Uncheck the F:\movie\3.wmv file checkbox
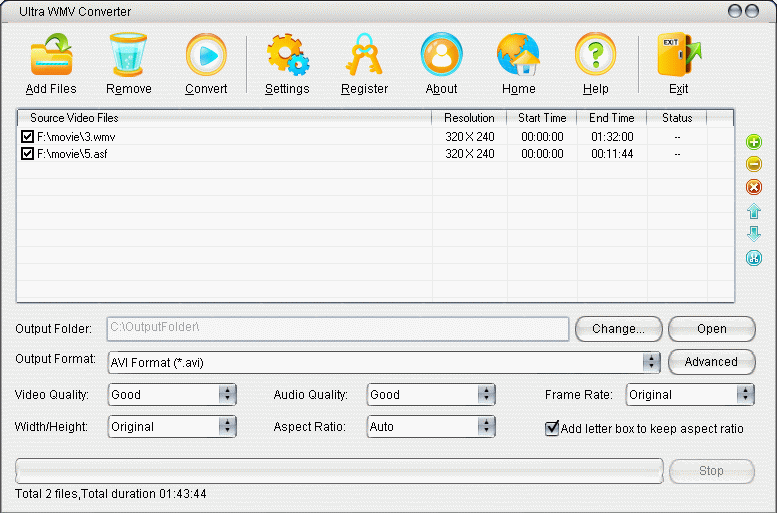Screen dimensions: 777x513 27,136
